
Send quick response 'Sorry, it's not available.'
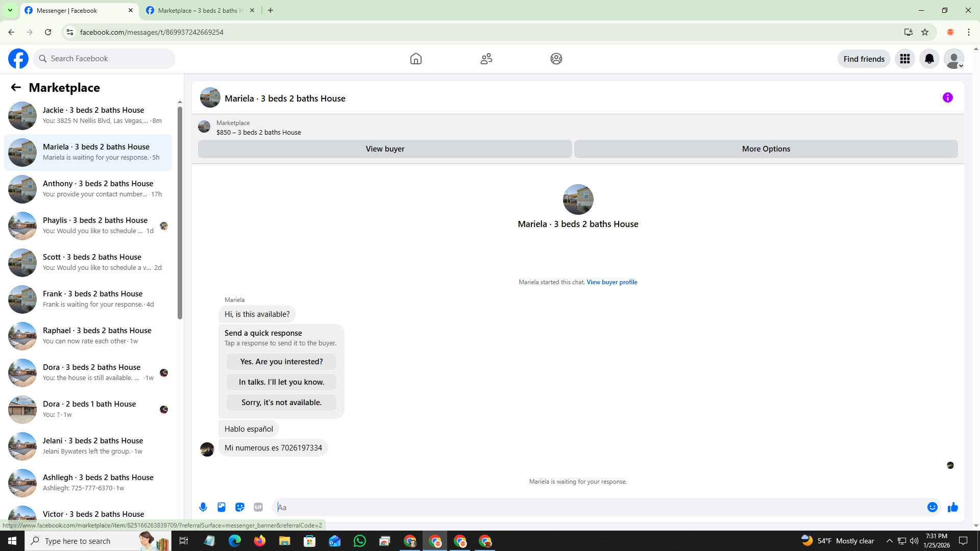pos(281,403)
